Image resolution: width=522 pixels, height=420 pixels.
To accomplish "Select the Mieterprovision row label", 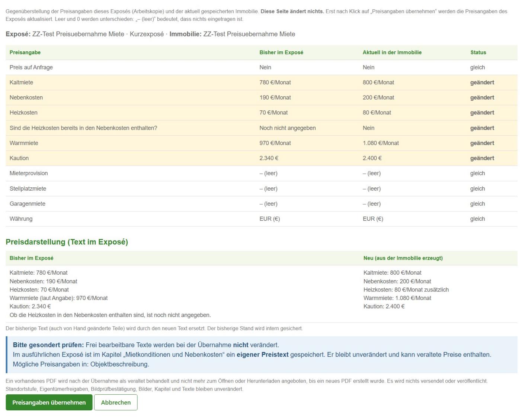I will (x=29, y=173).
